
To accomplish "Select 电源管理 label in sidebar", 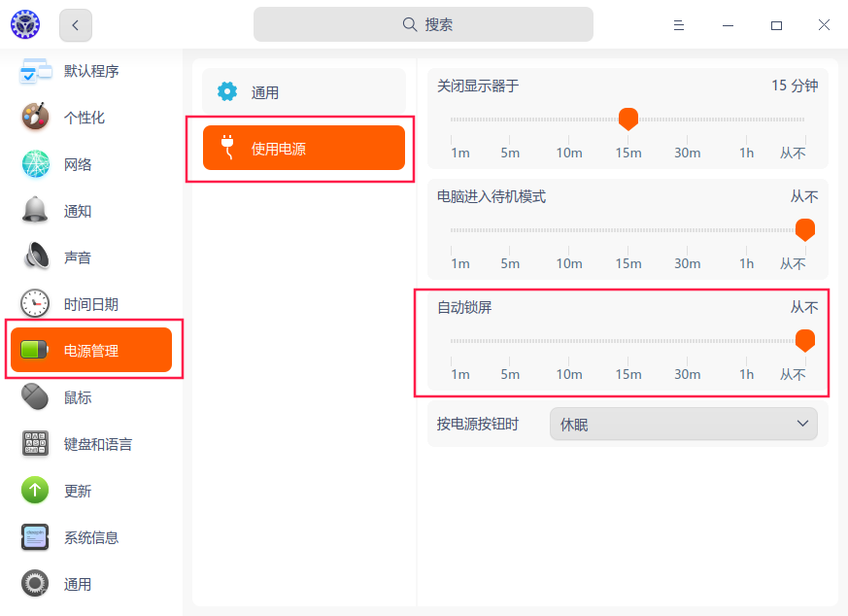I will point(91,351).
